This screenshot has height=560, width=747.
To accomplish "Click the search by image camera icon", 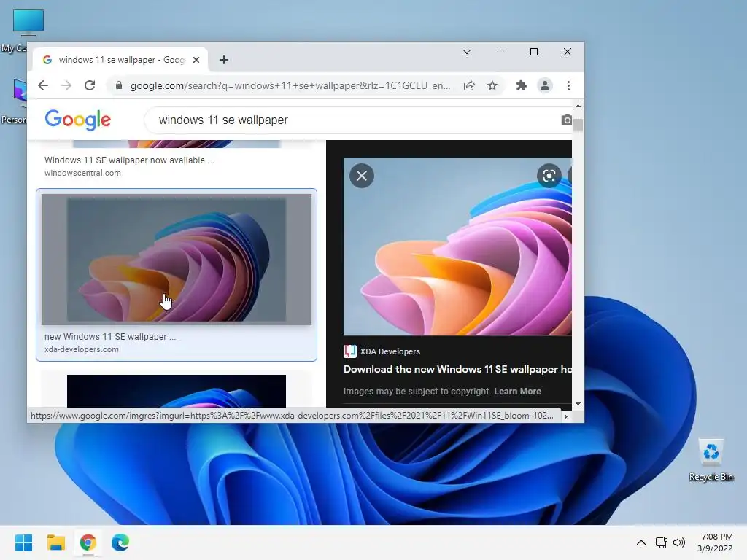I will [x=566, y=120].
